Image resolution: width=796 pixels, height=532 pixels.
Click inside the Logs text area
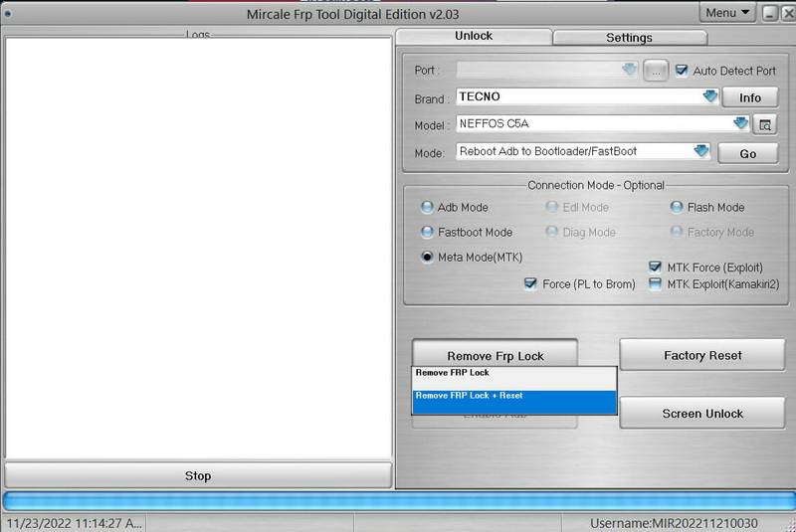click(x=198, y=248)
